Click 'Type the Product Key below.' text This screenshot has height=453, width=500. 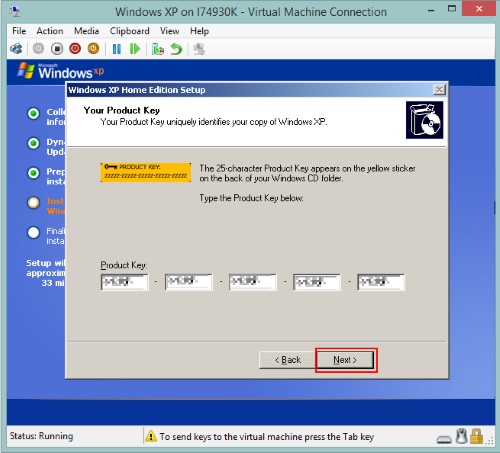pos(251,198)
